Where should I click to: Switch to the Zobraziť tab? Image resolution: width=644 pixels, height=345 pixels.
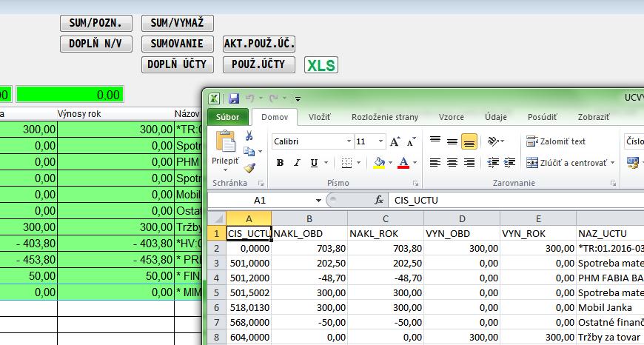click(594, 117)
